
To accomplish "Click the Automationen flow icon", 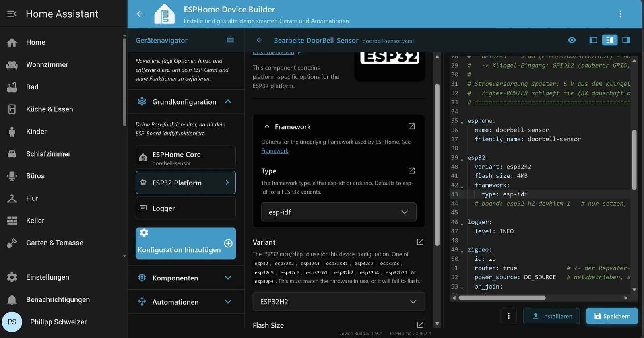I will pos(142,301).
